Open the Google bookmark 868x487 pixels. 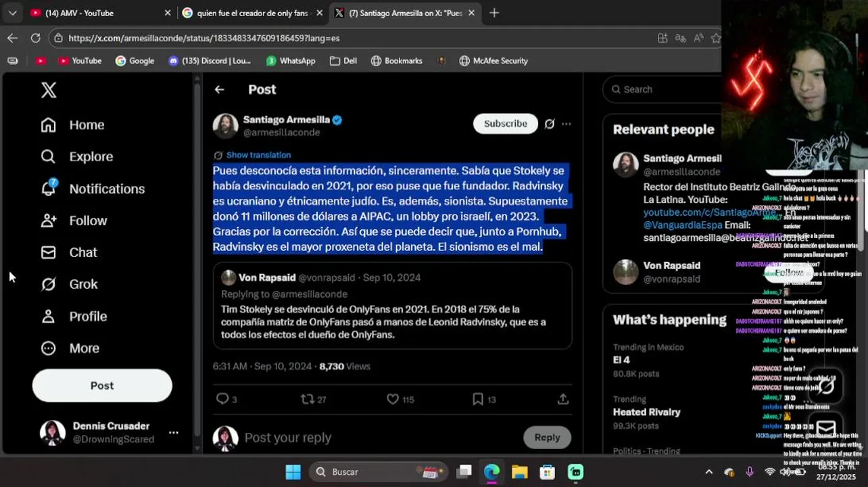[135, 61]
